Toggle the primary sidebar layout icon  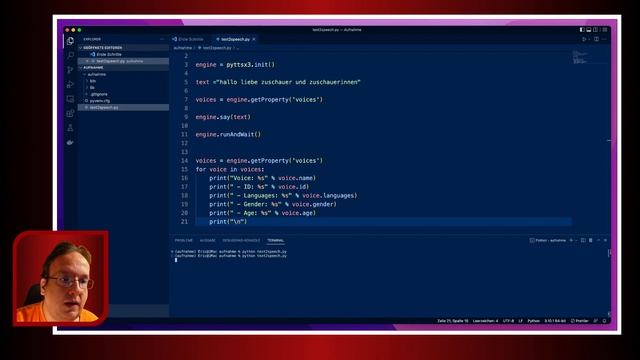click(582, 30)
